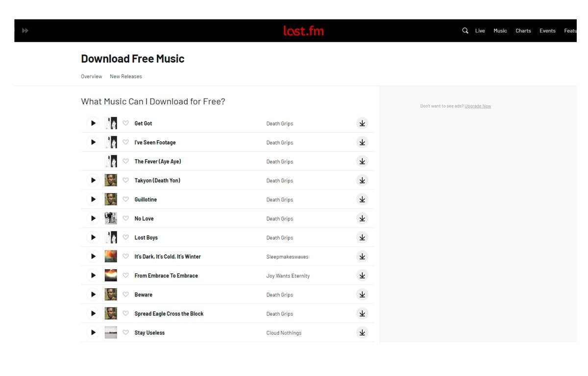Open the Guillotine track title
Screen dimensions: 588x376
pyautogui.click(x=146, y=200)
